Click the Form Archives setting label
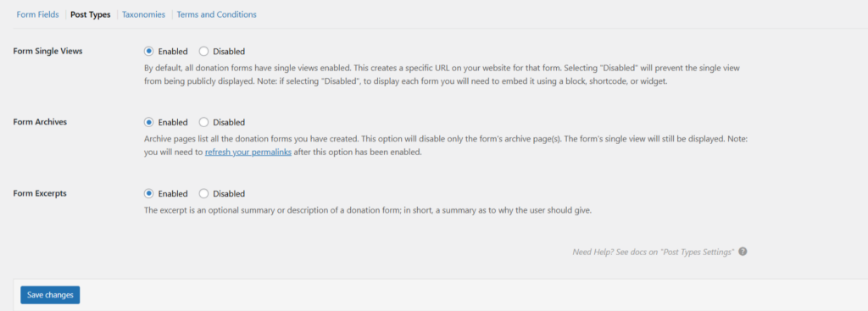The width and height of the screenshot is (868, 311). 40,122
